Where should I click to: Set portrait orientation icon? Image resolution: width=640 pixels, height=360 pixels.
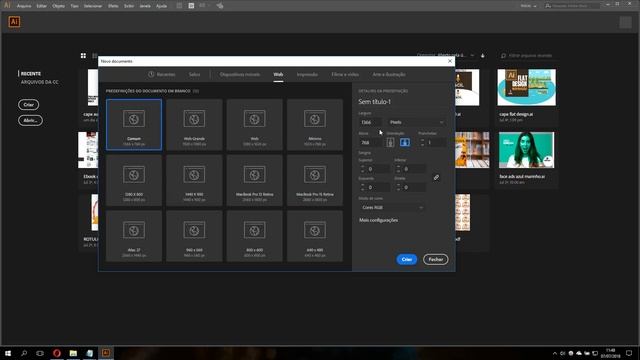click(x=390, y=142)
